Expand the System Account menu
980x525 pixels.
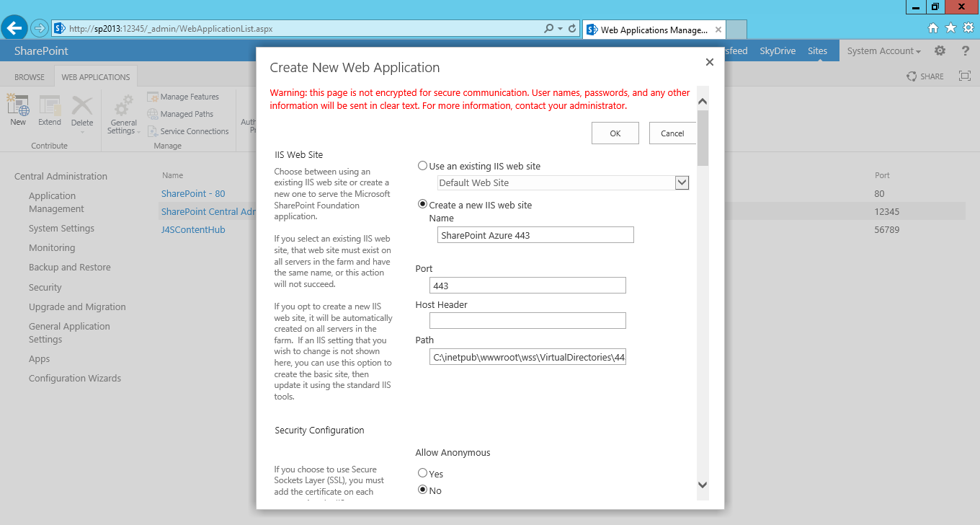[883, 51]
